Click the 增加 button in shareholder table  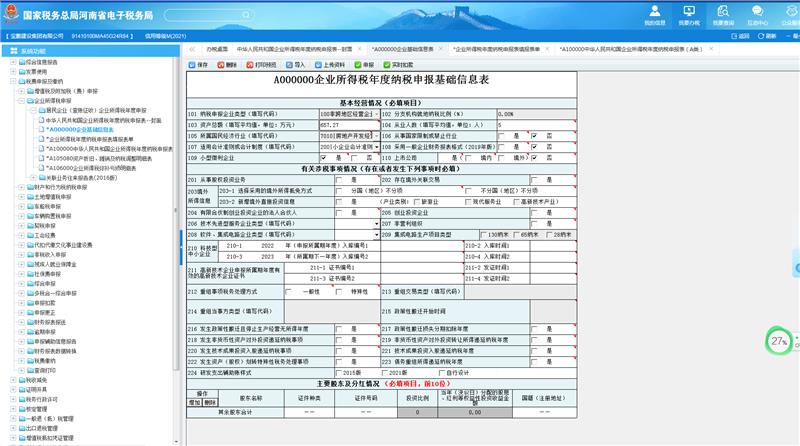point(196,401)
